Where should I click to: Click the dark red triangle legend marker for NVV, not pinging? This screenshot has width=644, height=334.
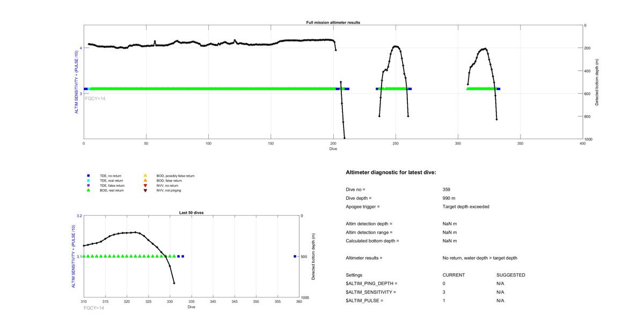click(145, 190)
